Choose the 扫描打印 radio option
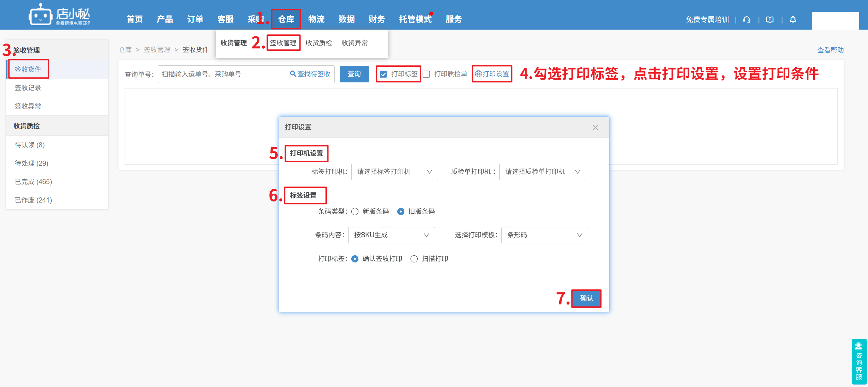 coord(414,259)
